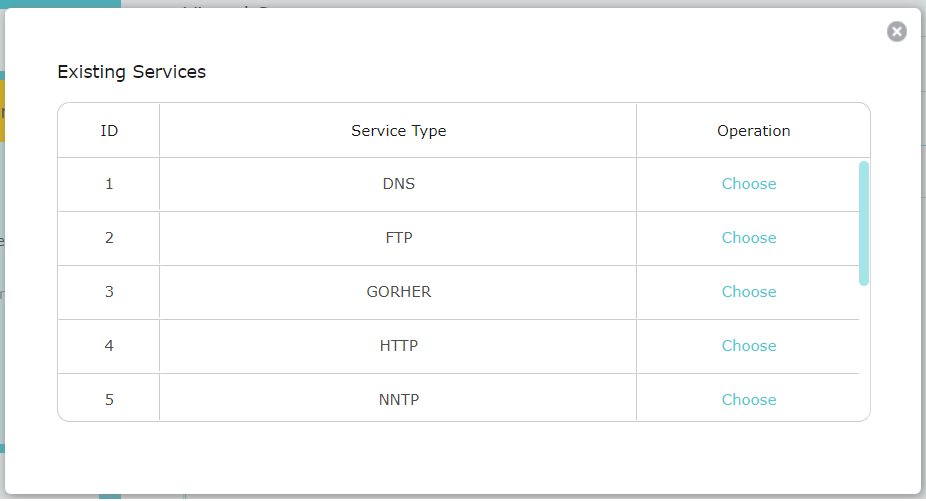Click ID cell number 5
The image size is (926, 501).
pyautogui.click(x=109, y=398)
